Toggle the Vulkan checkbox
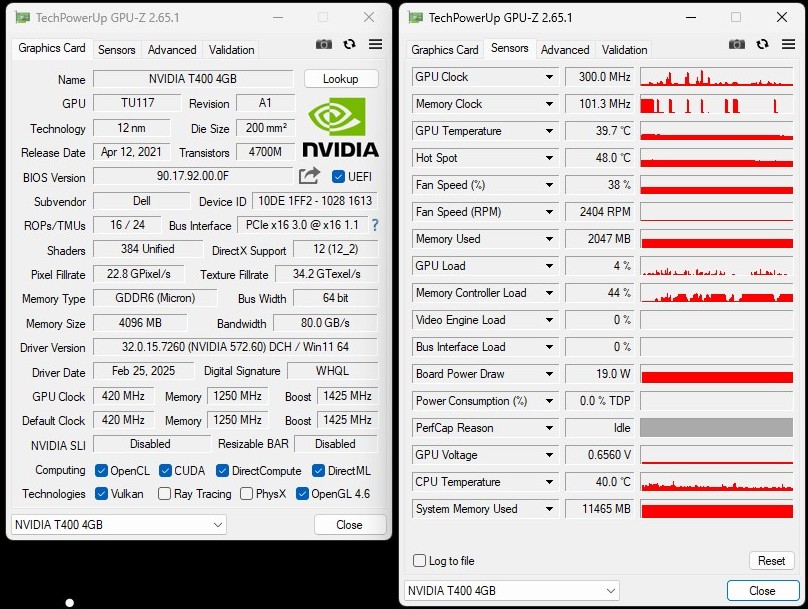The height and width of the screenshot is (609, 808). pos(101,494)
